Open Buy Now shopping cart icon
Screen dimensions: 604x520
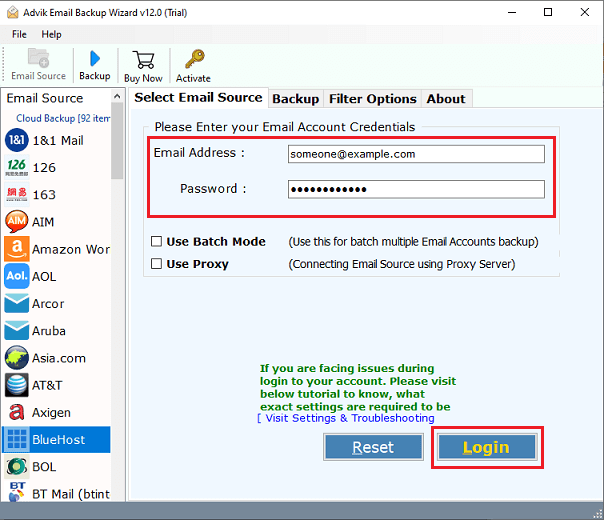click(143, 60)
